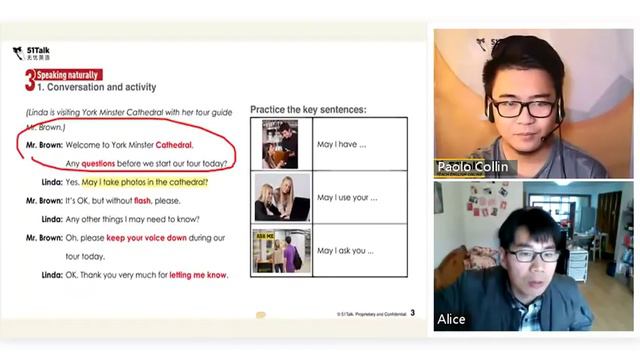Select Paolo Collin's video feed
Viewport: 640px width, 360px height.
click(533, 103)
